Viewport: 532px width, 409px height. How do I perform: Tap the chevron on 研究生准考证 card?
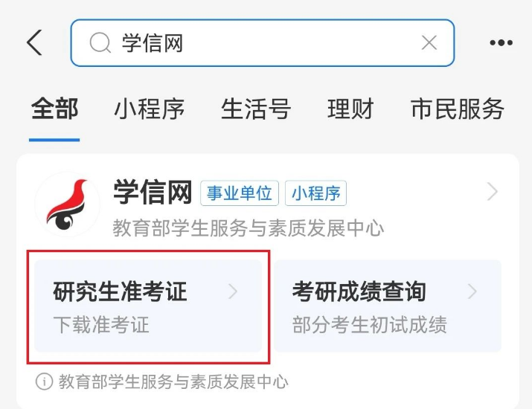pyautogui.click(x=233, y=292)
